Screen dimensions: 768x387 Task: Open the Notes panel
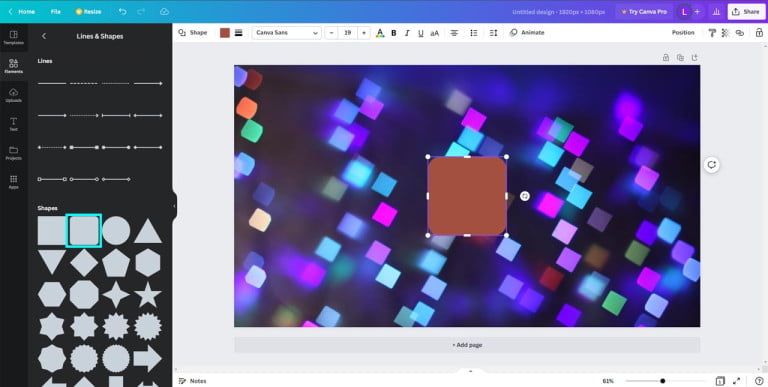pyautogui.click(x=192, y=381)
